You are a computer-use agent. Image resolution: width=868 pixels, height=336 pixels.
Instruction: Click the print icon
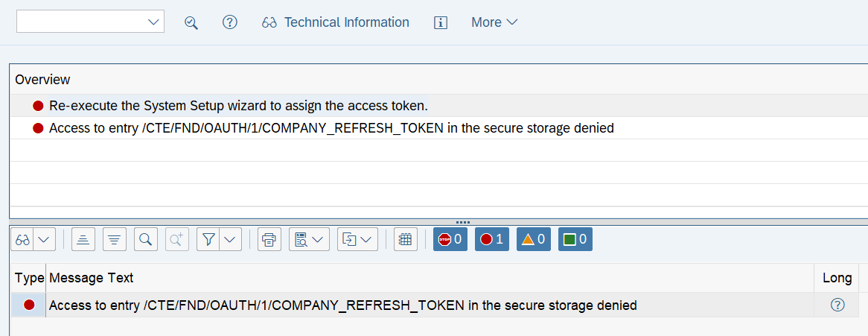coord(269,240)
